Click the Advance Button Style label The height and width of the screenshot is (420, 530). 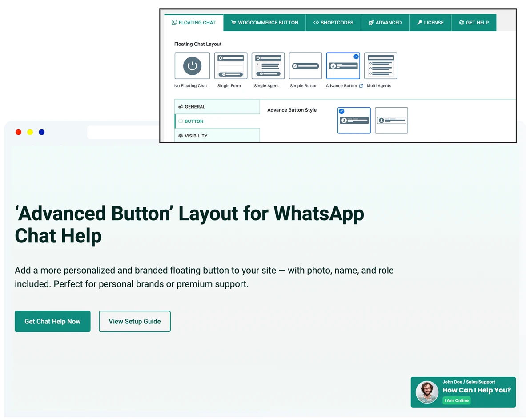[292, 110]
